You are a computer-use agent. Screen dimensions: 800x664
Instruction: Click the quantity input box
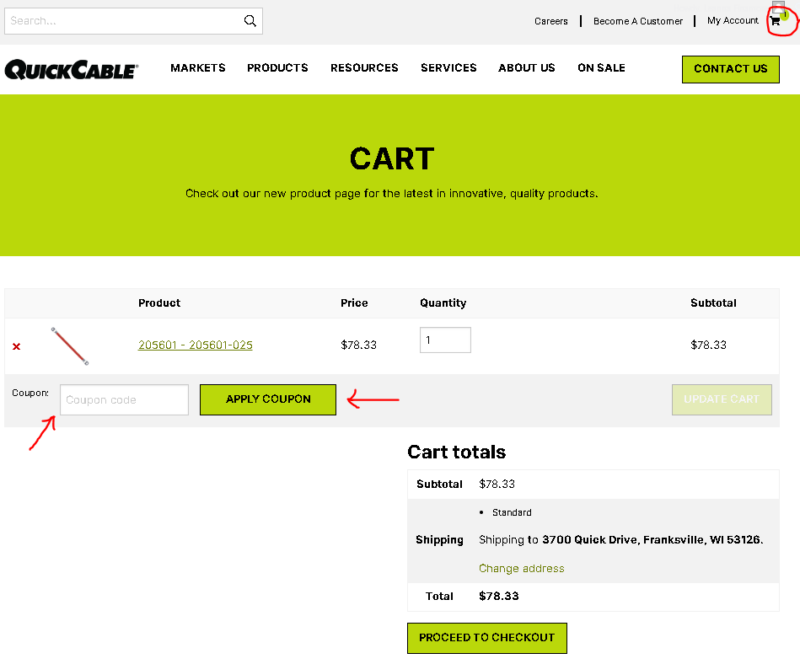445,340
